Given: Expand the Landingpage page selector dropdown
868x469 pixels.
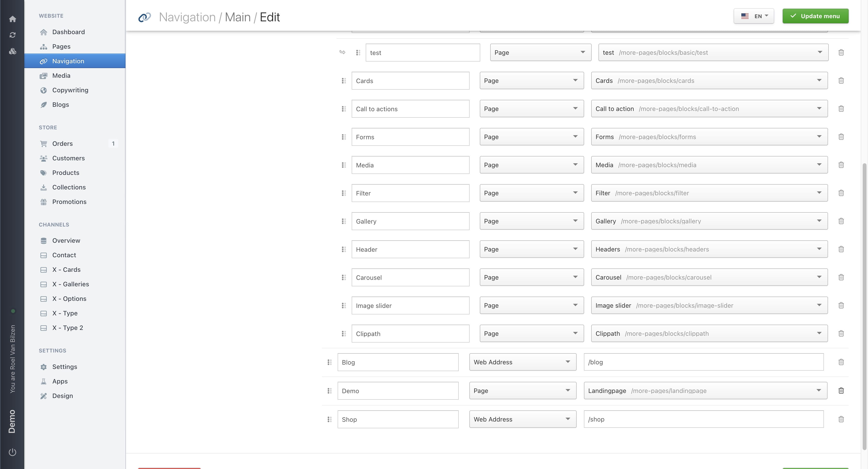Looking at the screenshot, I should point(705,391).
